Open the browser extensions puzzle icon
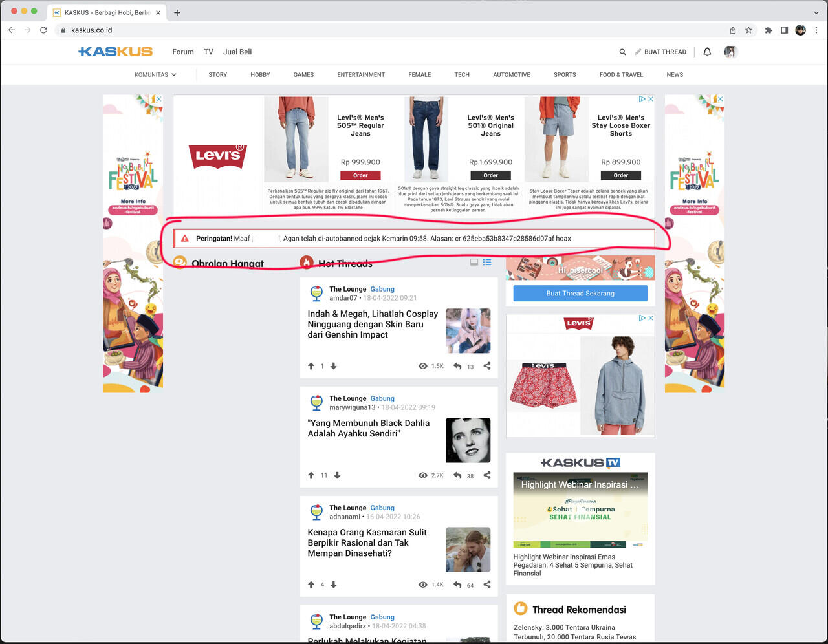Viewport: 828px width, 644px height. [x=768, y=30]
